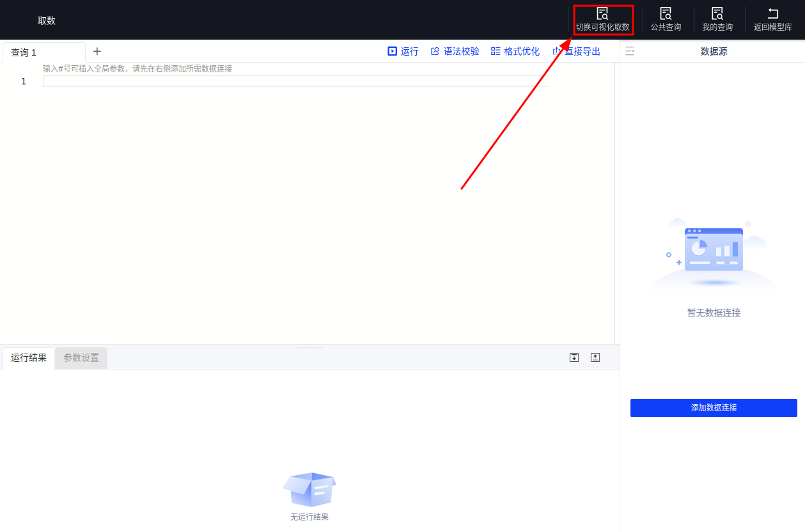Viewport: 805px width, 532px height.
Task: Switch to the 参数设置 tab
Action: (81, 358)
